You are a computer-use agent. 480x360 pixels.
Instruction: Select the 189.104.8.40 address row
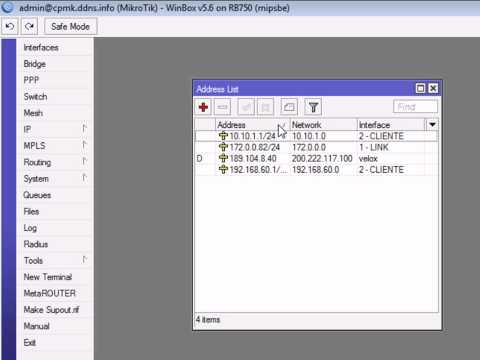(316, 158)
